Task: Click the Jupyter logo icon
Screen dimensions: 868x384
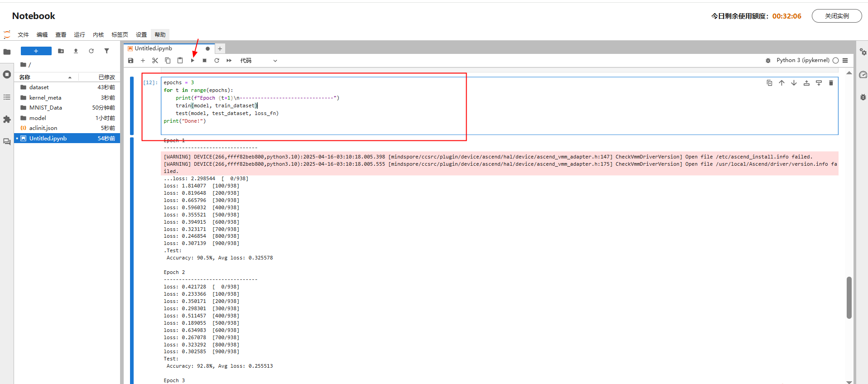Action: (7, 34)
